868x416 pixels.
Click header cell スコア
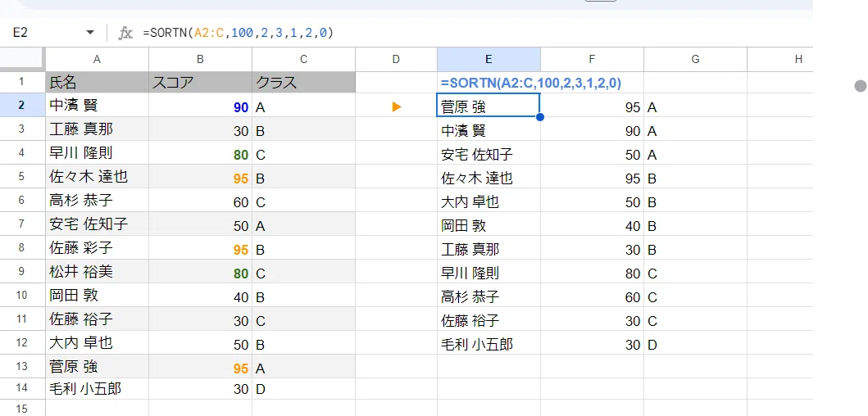coord(200,83)
